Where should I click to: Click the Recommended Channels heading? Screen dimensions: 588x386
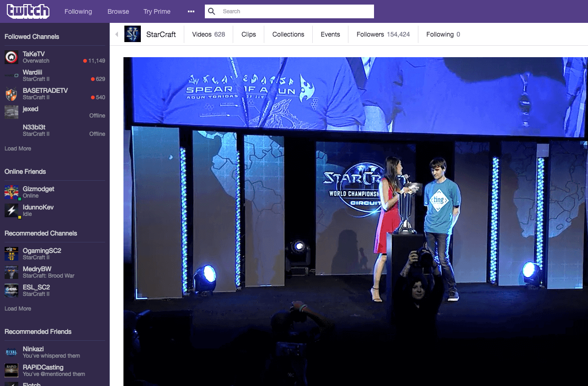pyautogui.click(x=41, y=233)
